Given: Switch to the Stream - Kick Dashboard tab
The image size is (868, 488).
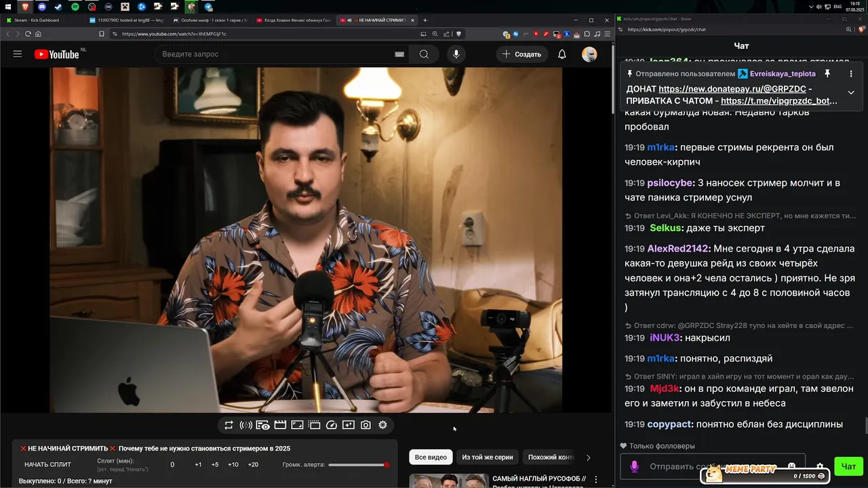Looking at the screenshot, I should [x=43, y=20].
